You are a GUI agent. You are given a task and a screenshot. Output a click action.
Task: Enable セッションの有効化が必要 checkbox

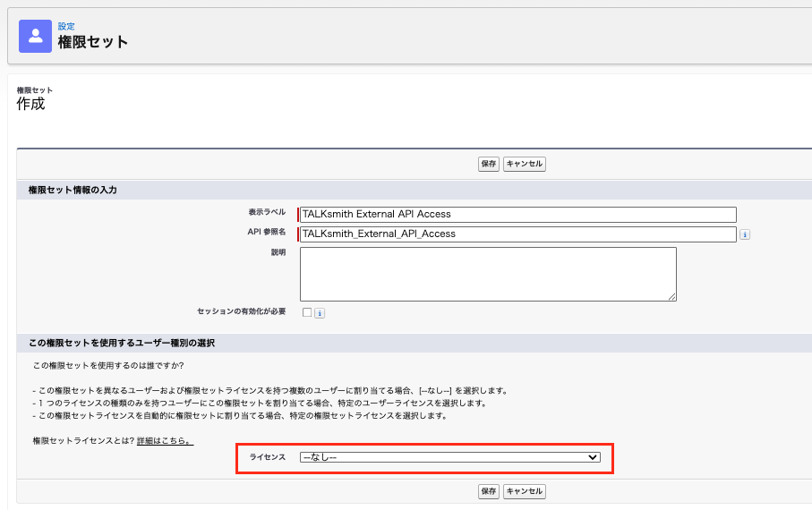(307, 312)
